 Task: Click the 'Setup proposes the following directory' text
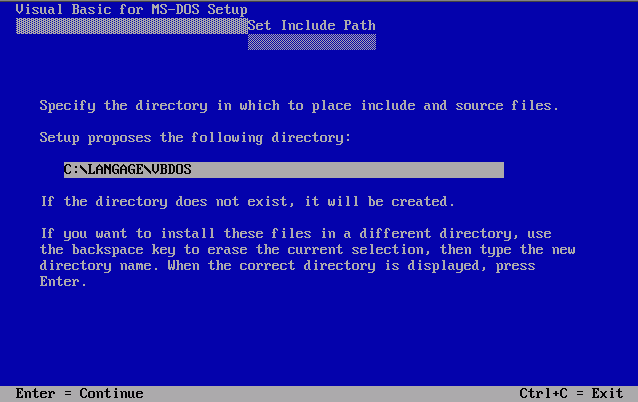pyautogui.click(x=195, y=138)
